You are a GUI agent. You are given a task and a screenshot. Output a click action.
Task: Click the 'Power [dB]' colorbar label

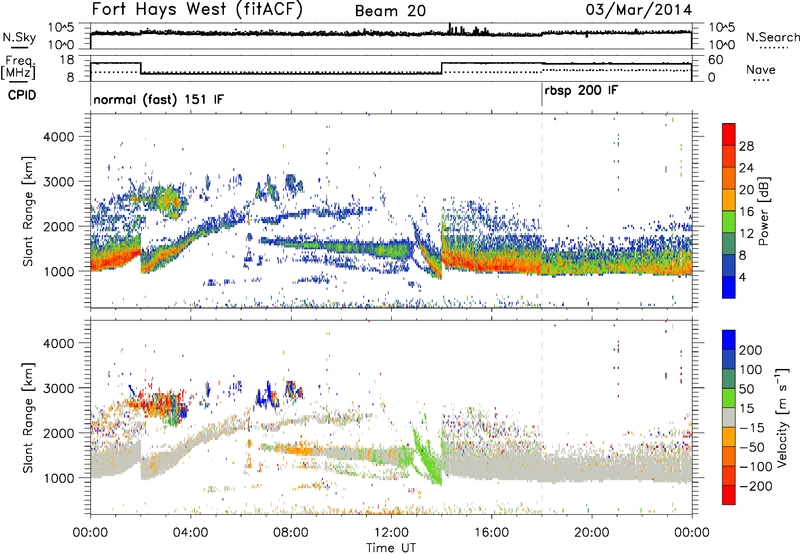tap(763, 211)
